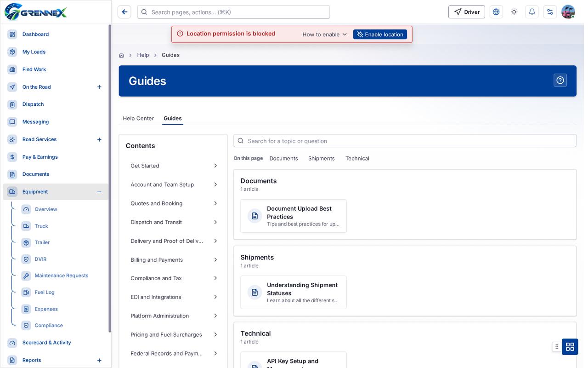The width and height of the screenshot is (588, 368).
Task: Click the Search for a topic field
Action: click(405, 141)
